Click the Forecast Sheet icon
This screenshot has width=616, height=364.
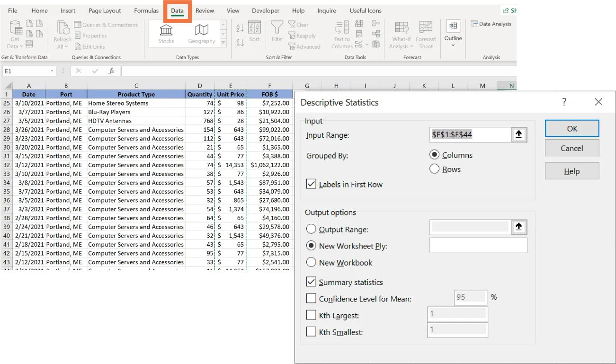point(426,33)
